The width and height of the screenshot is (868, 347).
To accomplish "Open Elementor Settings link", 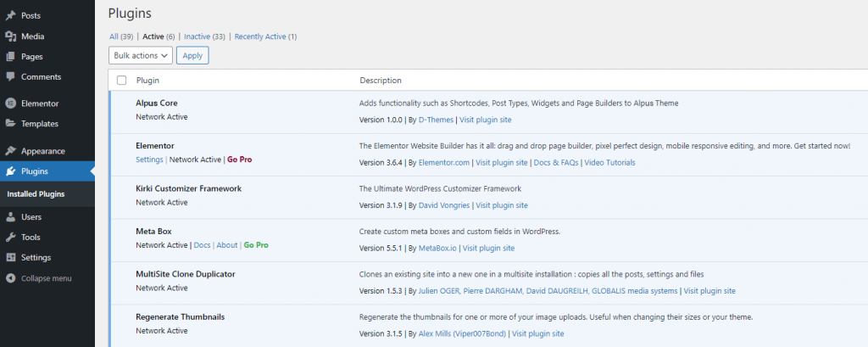I will click(149, 160).
